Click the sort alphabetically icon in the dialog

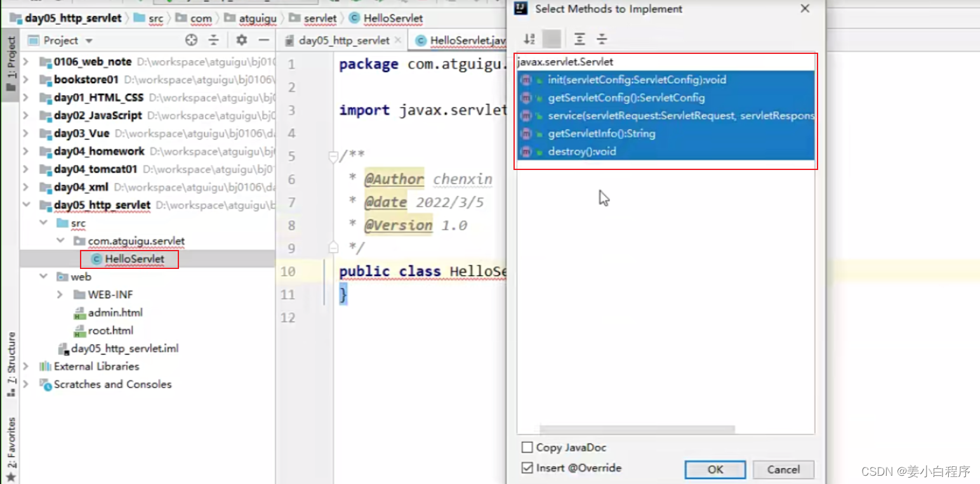coord(529,39)
